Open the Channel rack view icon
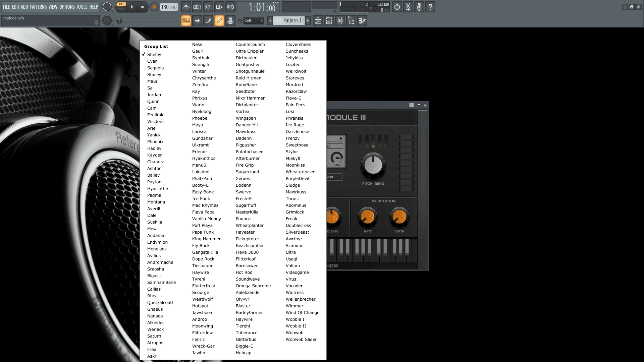Screen dimensions: 644x362 (x=329, y=21)
